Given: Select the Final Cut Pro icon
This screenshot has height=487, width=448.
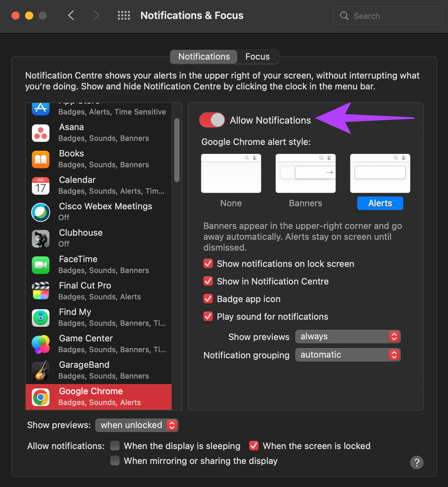Looking at the screenshot, I should pyautogui.click(x=41, y=291).
